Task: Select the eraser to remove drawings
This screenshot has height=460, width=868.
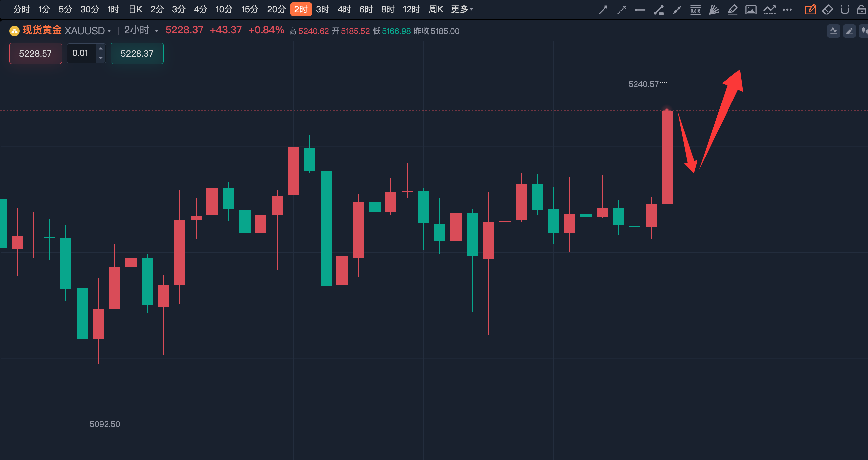Action: point(828,10)
